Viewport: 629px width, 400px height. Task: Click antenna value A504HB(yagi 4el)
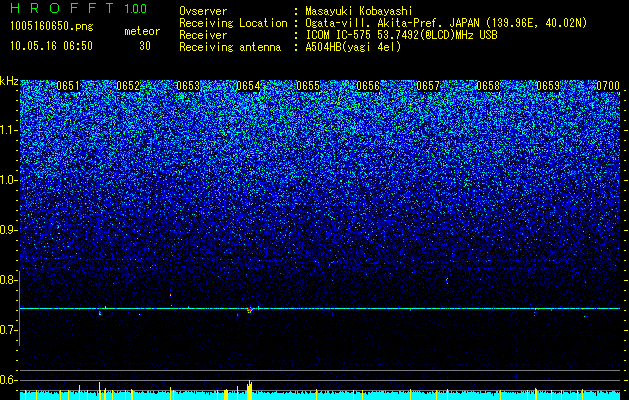click(353, 47)
